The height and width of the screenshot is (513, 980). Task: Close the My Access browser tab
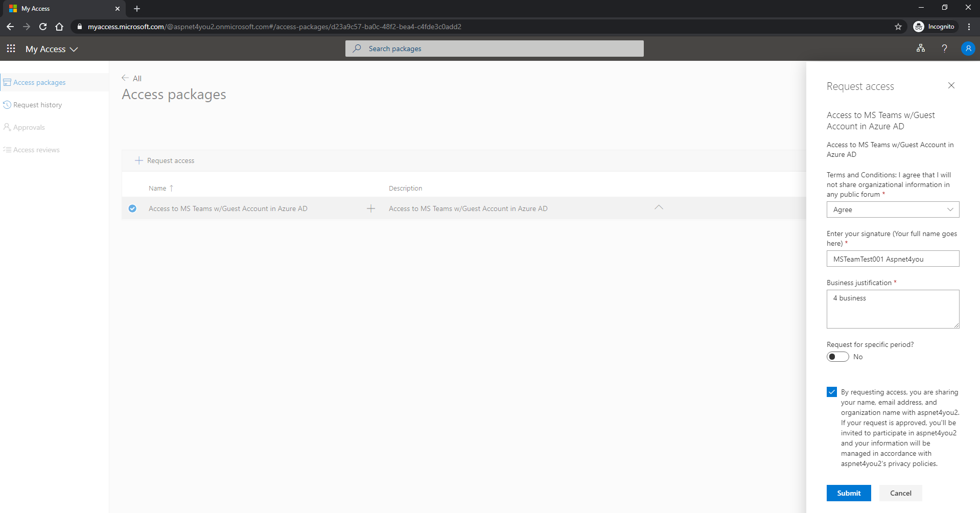coord(118,9)
